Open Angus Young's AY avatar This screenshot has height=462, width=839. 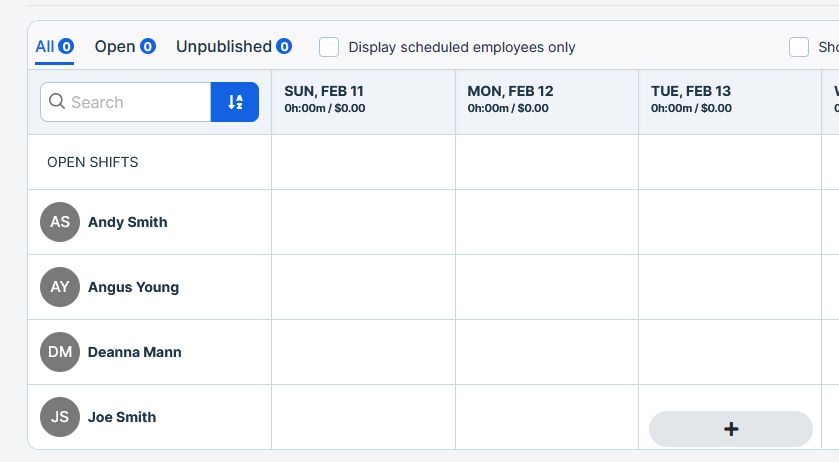tap(60, 287)
